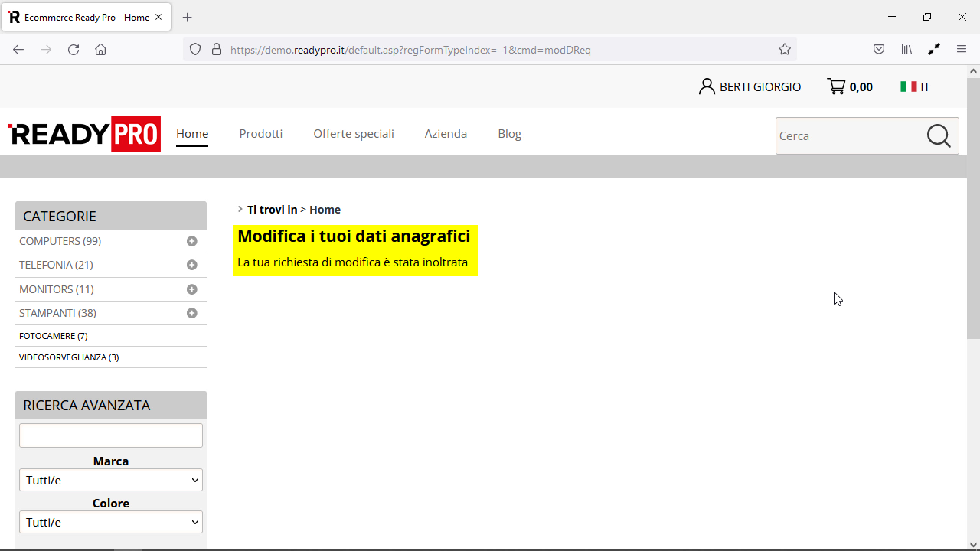
Task: Open the shopping cart icon
Action: pos(836,86)
